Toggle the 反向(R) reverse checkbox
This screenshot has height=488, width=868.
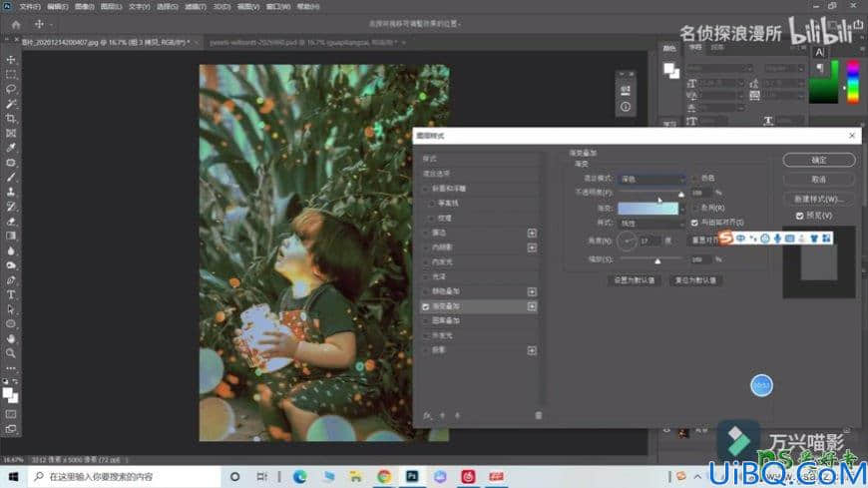pos(694,208)
